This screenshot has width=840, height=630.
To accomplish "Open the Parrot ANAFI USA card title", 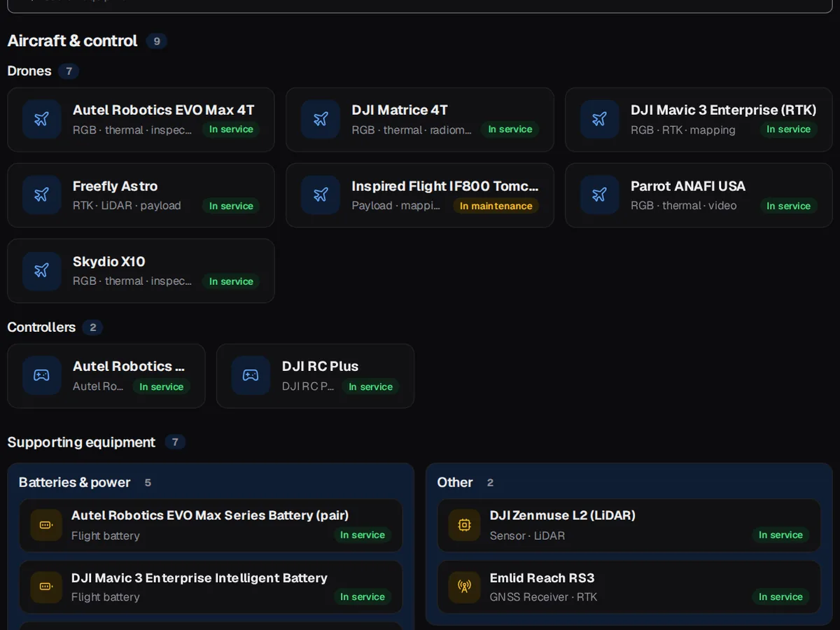I will (x=688, y=186).
